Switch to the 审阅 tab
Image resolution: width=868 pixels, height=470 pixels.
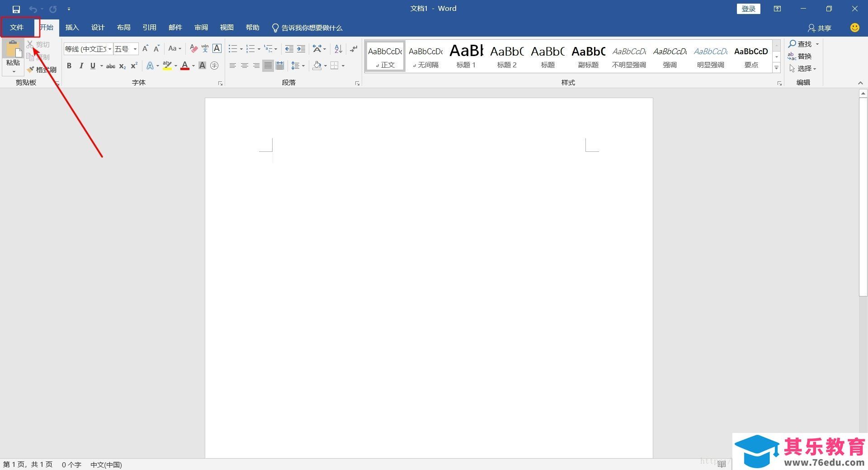201,28
